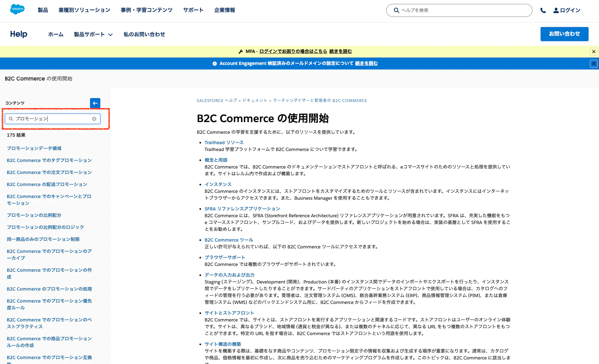Focus the ヘルプを検索 search field
599x364 pixels.
click(x=459, y=10)
